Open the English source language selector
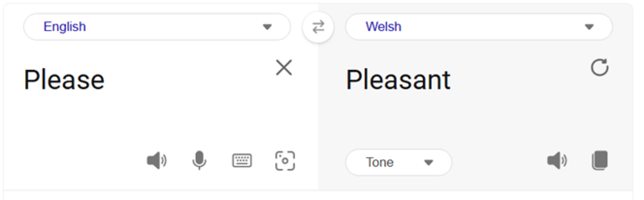The image size is (644, 200). pyautogui.click(x=157, y=27)
